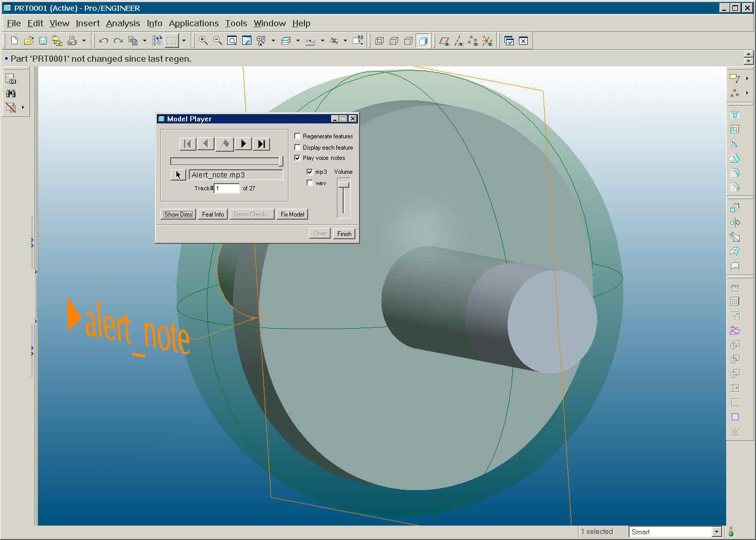The image size is (756, 540).
Task: Enable Display each feature checkbox
Action: point(297,147)
